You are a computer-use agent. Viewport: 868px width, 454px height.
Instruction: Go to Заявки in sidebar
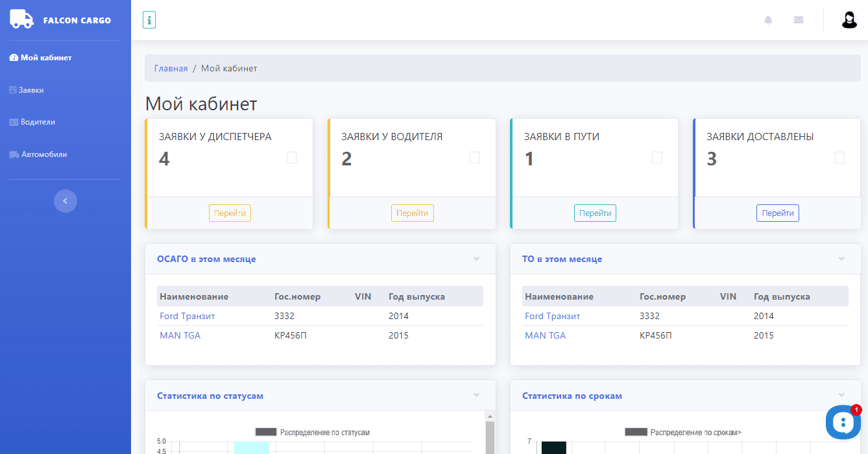[30, 90]
